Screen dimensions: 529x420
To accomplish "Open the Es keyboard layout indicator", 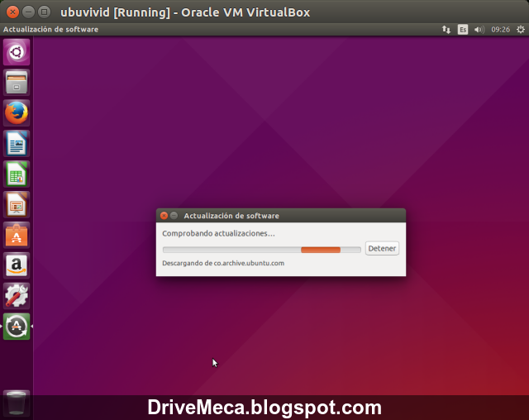I will 463,30.
